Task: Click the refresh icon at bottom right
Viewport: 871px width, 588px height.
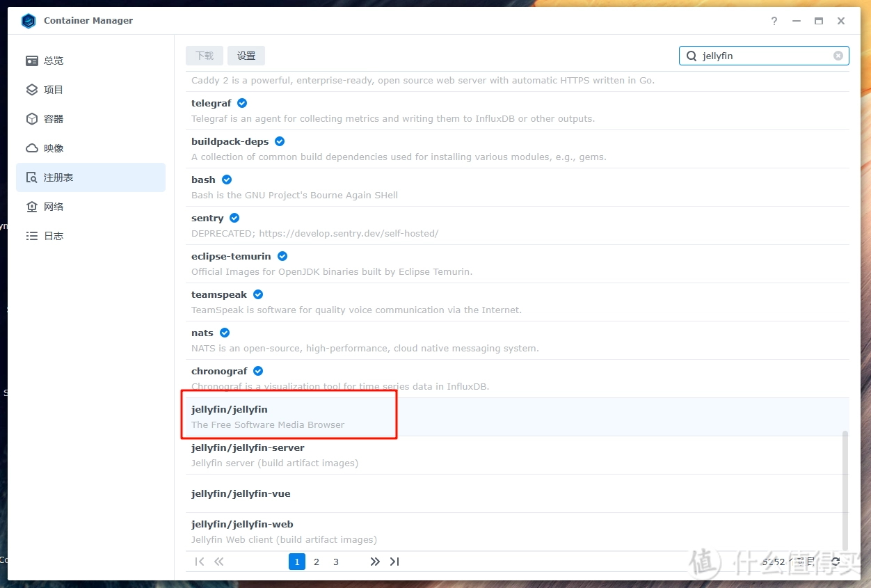Action: pyautogui.click(x=836, y=562)
